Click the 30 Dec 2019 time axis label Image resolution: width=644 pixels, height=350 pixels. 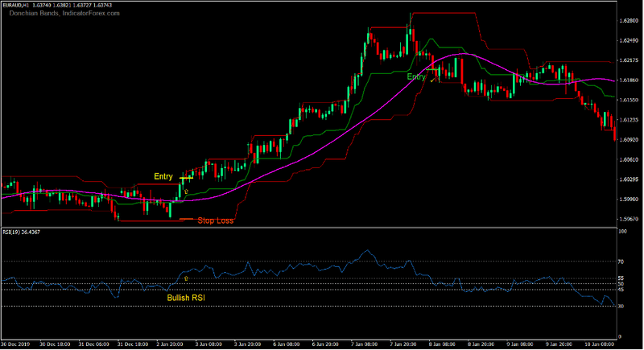14,344
